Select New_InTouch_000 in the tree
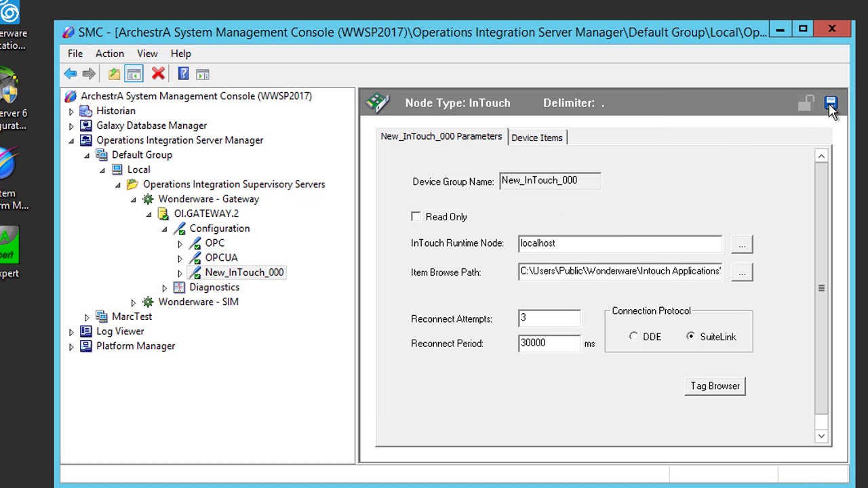 tap(244, 272)
